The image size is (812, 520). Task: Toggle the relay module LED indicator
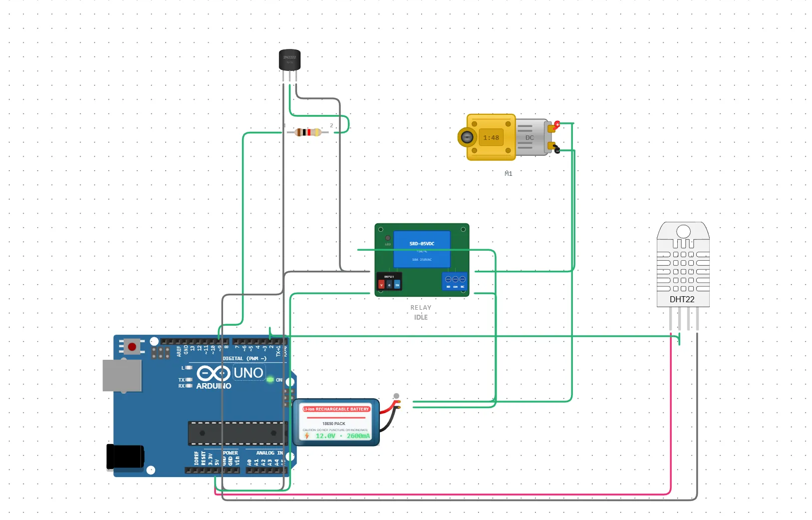tap(387, 239)
